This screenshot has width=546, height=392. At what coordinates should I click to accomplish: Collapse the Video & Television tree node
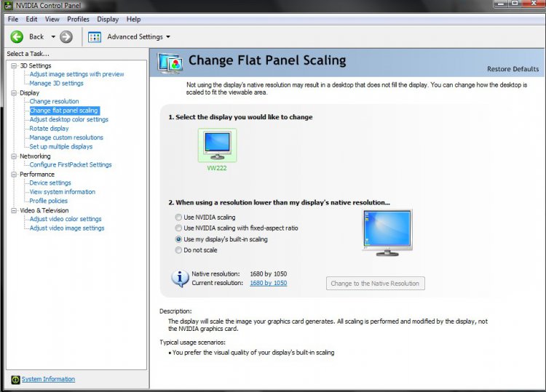pos(14,210)
